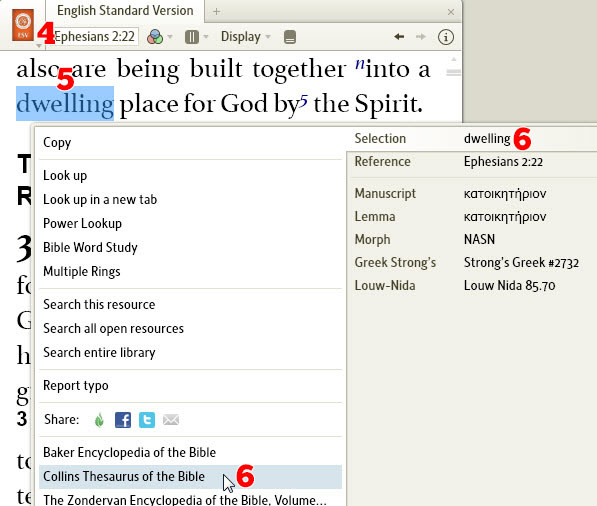Select Report typo menu entry
The height and width of the screenshot is (506, 597).
pyautogui.click(x=76, y=386)
